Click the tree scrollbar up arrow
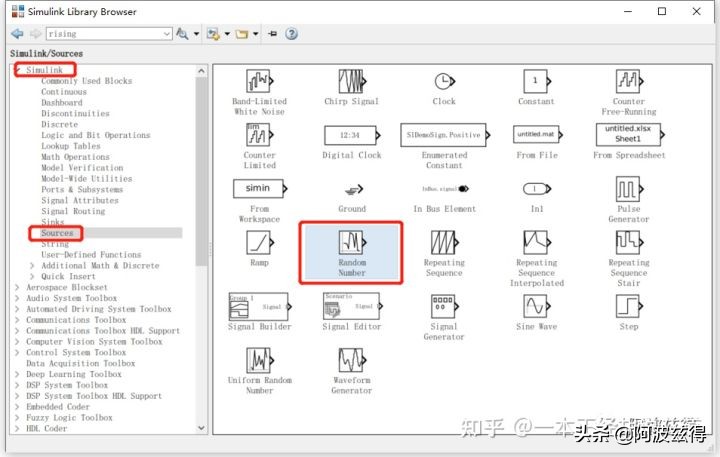Viewport: 720px width, 457px height. (201, 71)
